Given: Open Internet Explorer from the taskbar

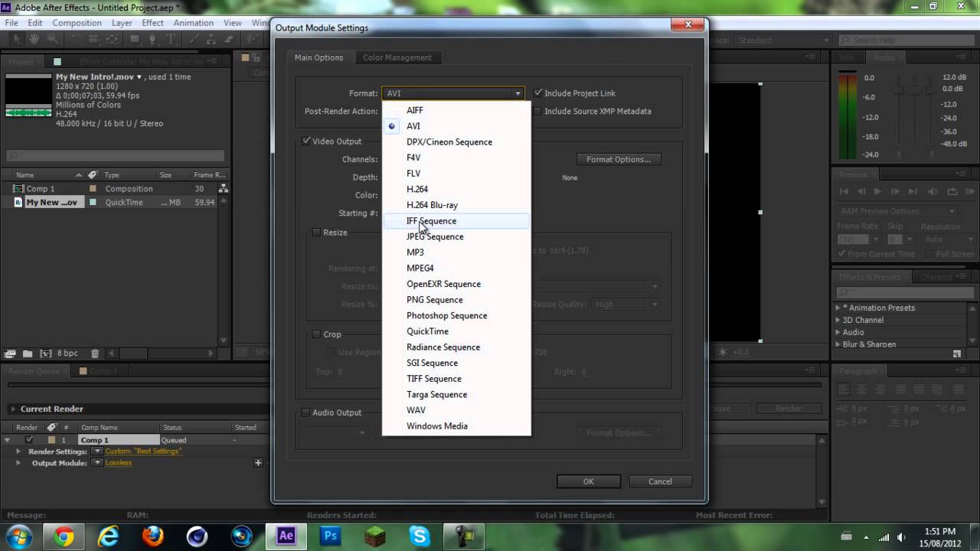Looking at the screenshot, I should [x=109, y=536].
